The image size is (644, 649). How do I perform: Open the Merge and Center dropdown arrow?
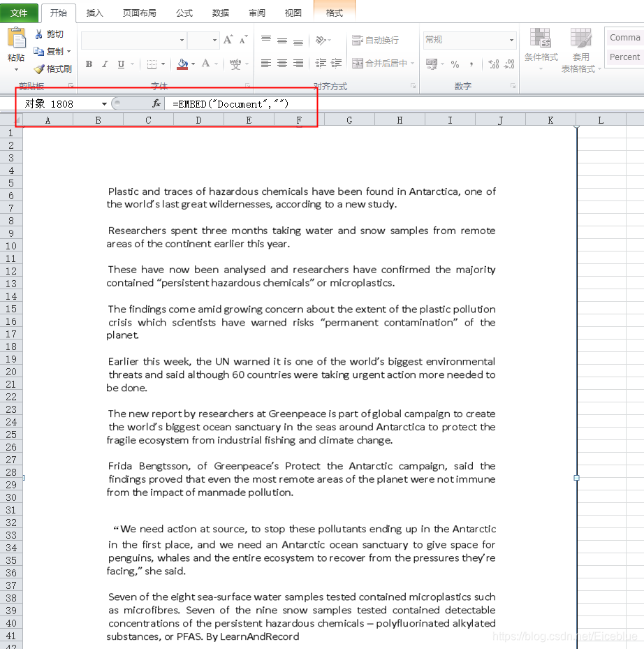pyautogui.click(x=412, y=64)
